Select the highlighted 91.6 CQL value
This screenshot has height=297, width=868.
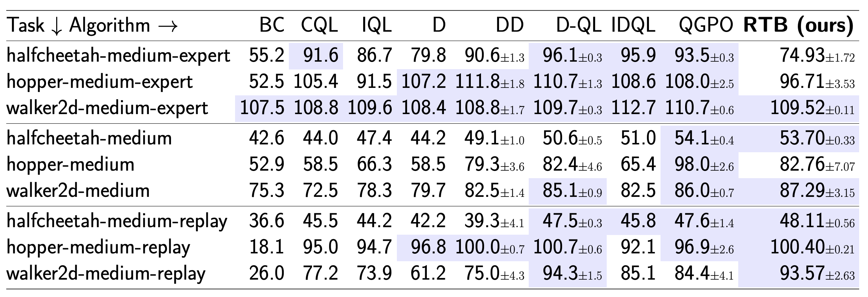coord(321,56)
